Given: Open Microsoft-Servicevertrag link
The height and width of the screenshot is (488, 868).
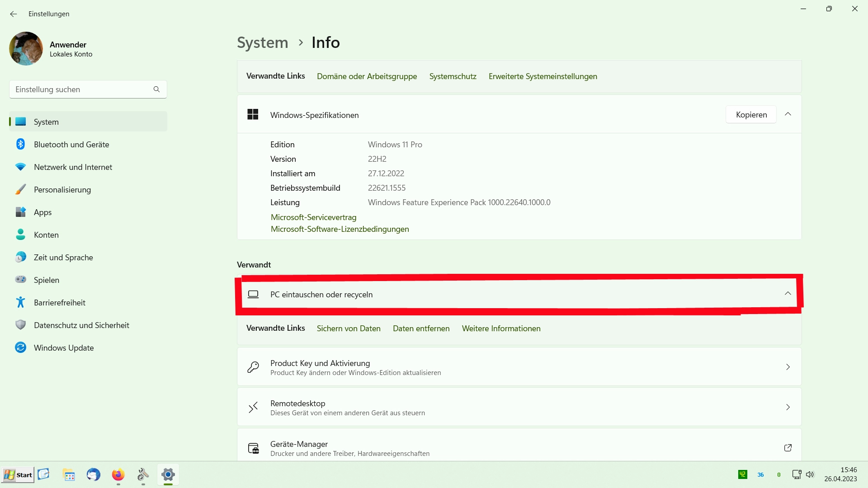Looking at the screenshot, I should point(313,217).
